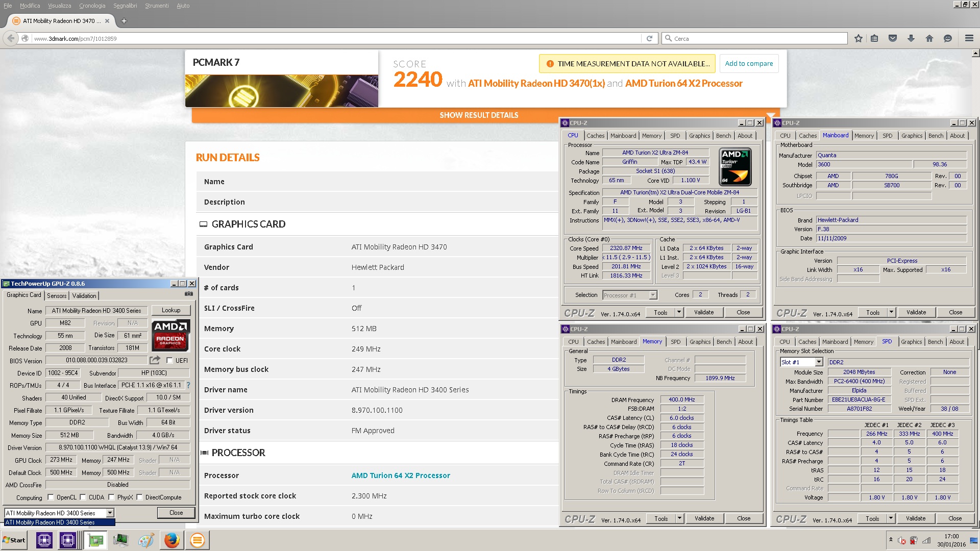The image size is (980, 551).
Task: Click the Close button in GPU-Z
Action: [x=176, y=513]
